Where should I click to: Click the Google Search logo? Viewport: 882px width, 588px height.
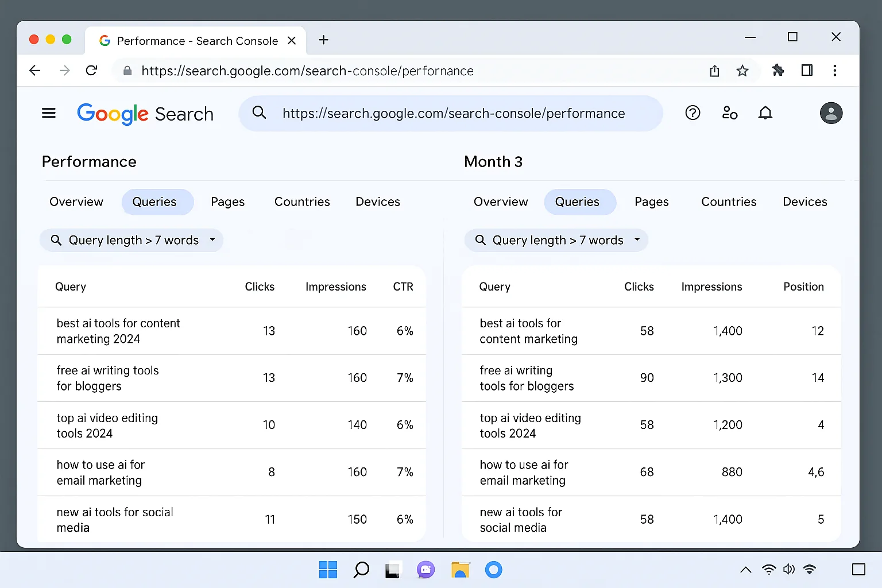point(145,114)
